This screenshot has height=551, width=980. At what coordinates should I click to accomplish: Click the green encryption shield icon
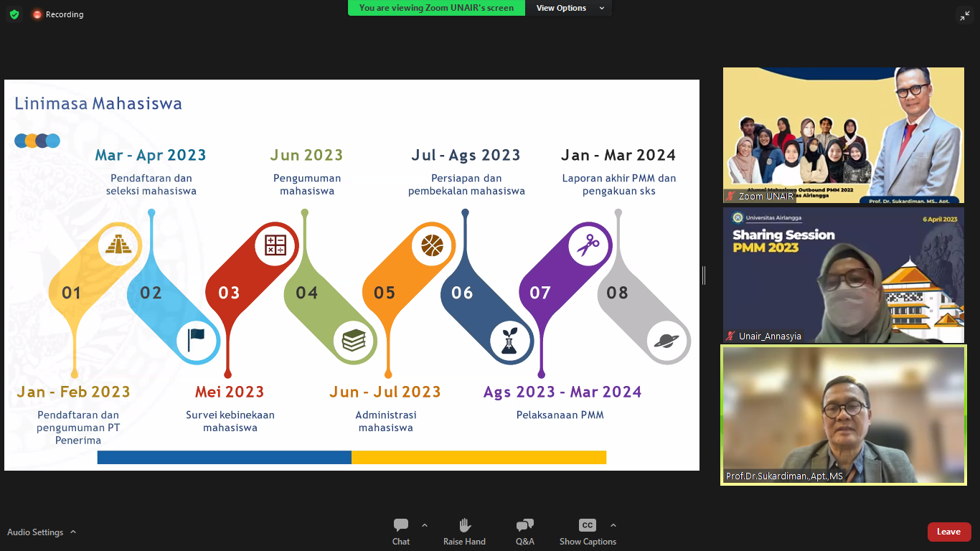(14, 14)
